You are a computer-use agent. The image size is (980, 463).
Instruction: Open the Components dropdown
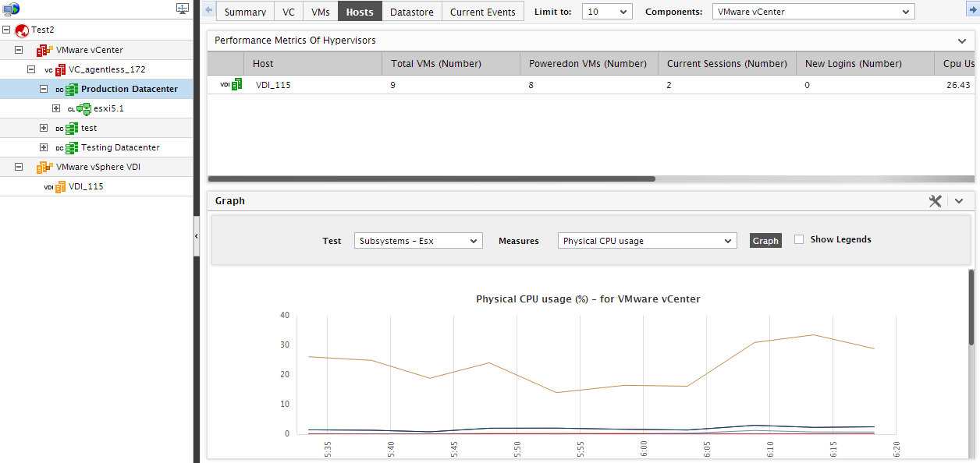coord(813,12)
